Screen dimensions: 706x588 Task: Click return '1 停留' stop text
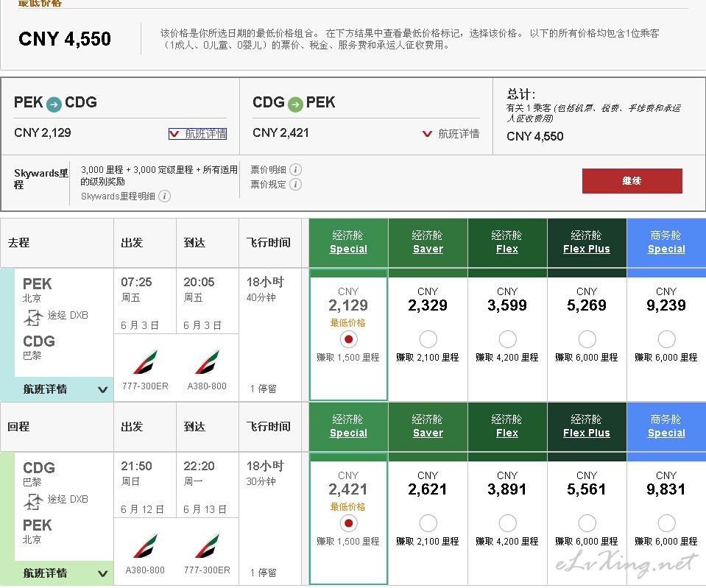click(264, 573)
